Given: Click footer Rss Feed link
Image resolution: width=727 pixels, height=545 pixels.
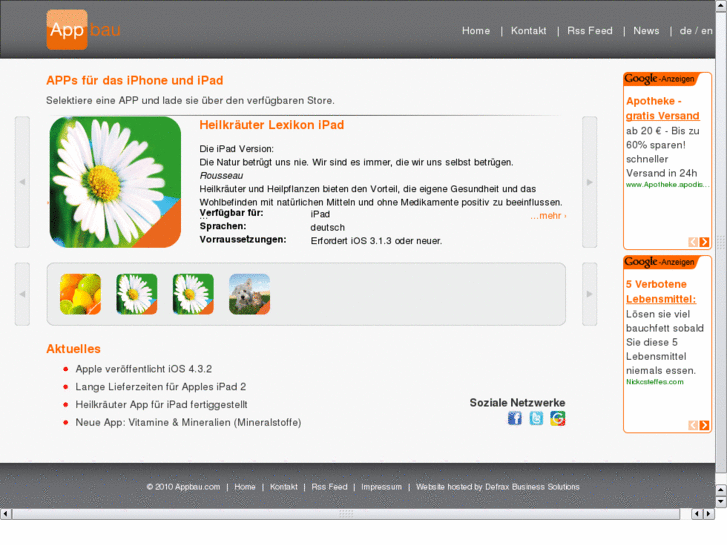Looking at the screenshot, I should (329, 487).
